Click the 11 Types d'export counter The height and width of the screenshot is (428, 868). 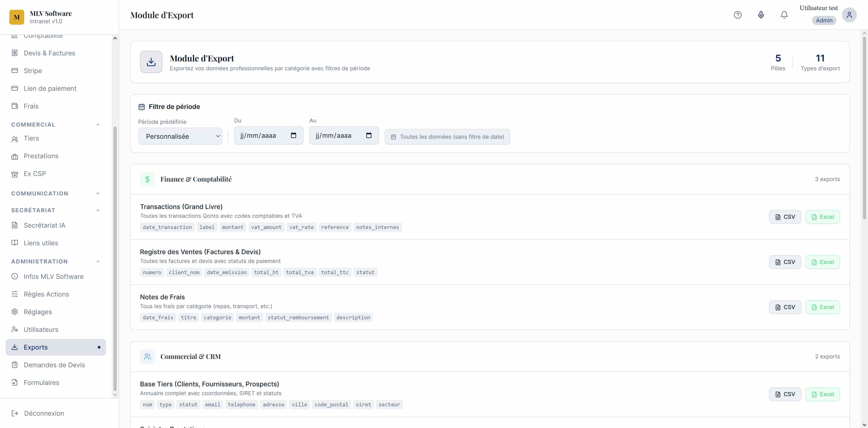pyautogui.click(x=820, y=62)
